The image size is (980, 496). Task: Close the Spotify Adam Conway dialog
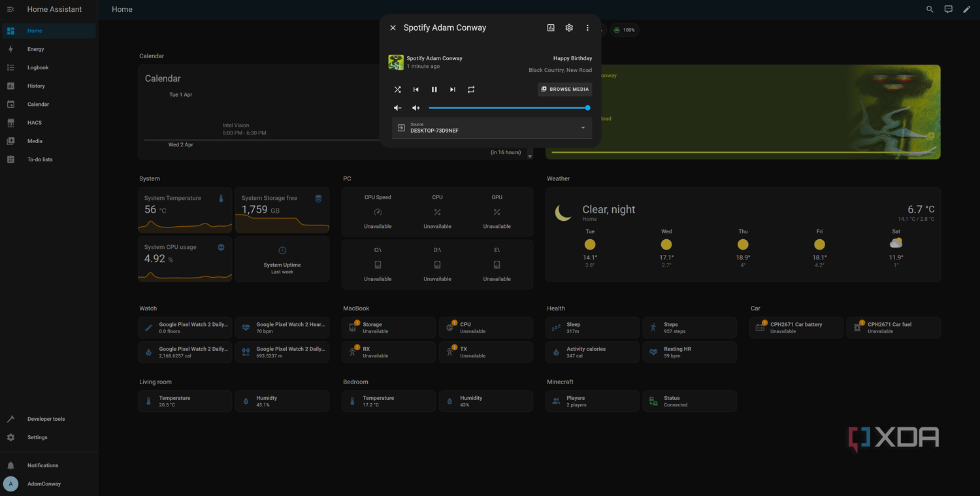click(x=393, y=27)
